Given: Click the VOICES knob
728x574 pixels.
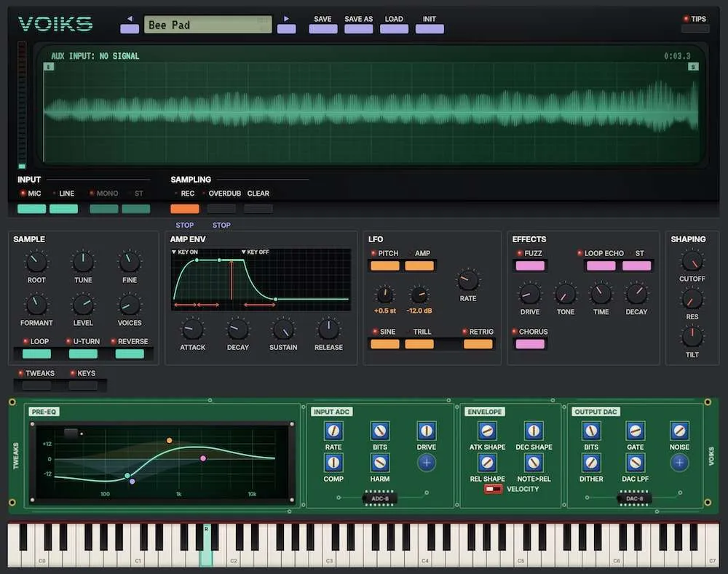Looking at the screenshot, I should (x=130, y=305).
